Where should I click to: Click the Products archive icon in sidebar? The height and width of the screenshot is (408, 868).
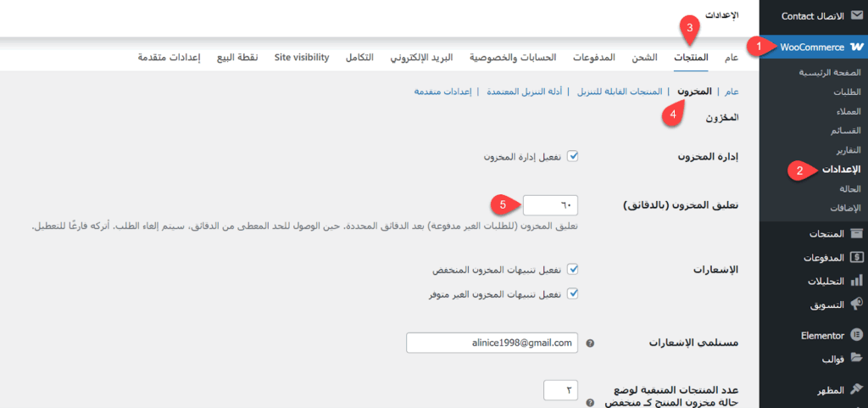click(856, 233)
